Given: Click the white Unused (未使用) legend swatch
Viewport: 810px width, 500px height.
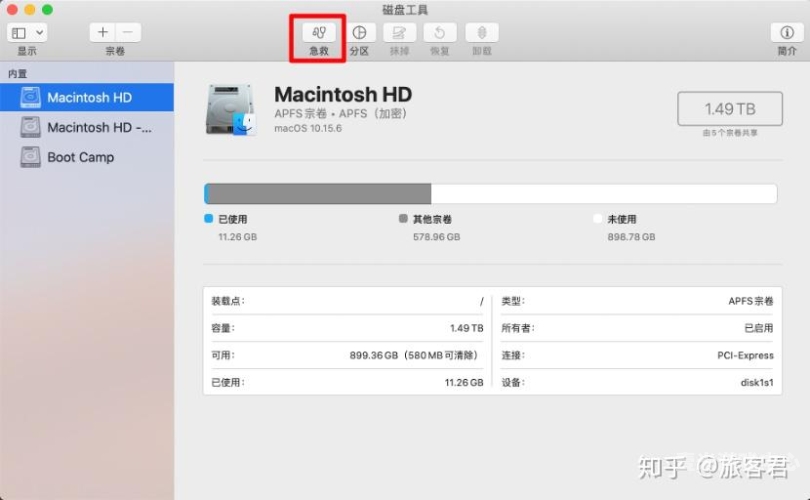Looking at the screenshot, I should [598, 218].
